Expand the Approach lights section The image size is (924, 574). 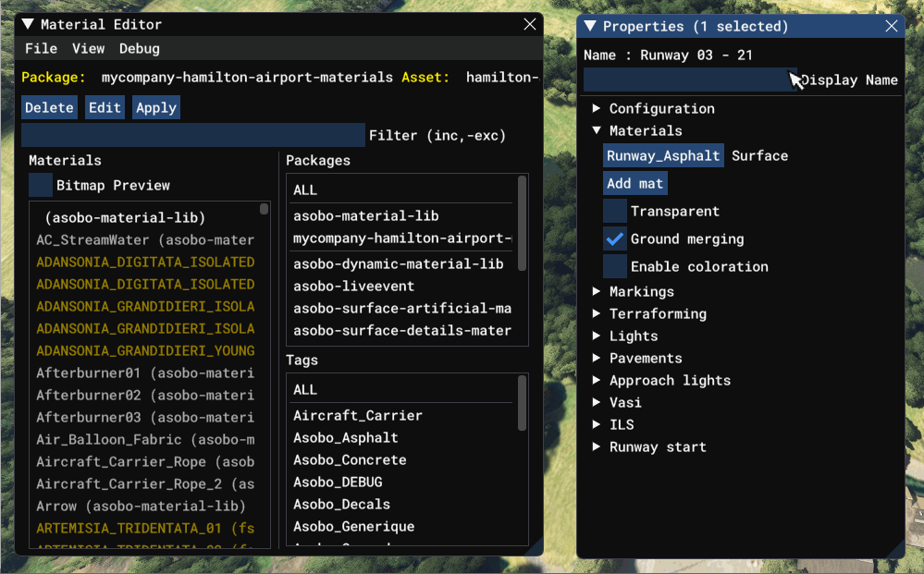point(597,381)
